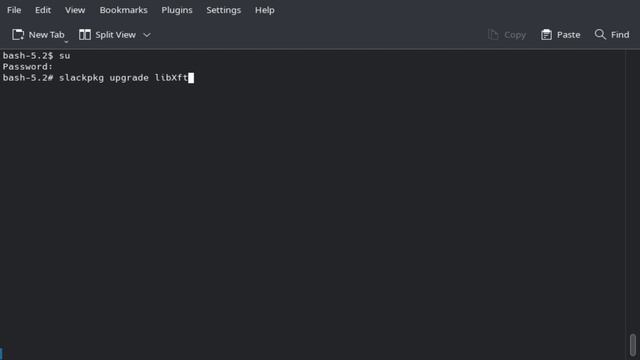Open the File menu
This screenshot has height=360, width=640.
pyautogui.click(x=14, y=10)
